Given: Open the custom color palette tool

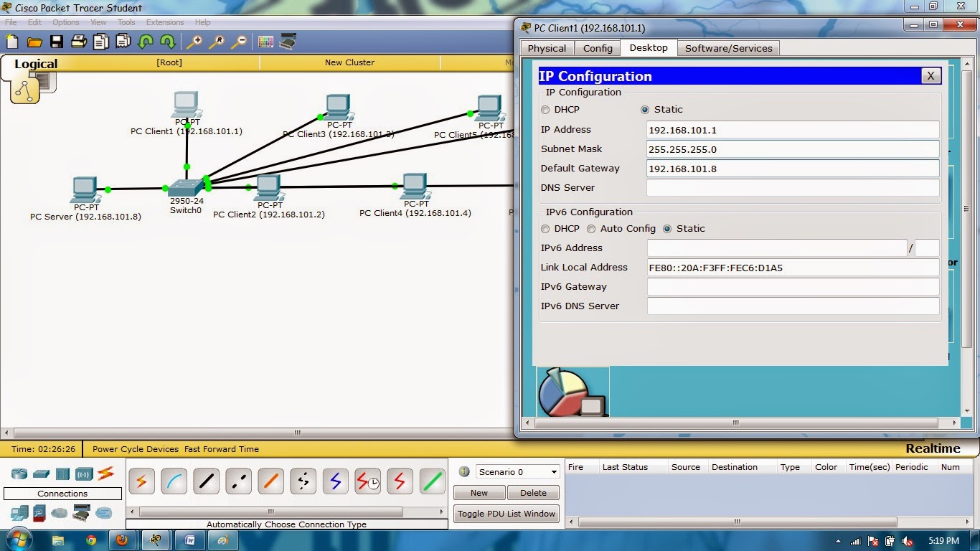Looking at the screenshot, I should tap(265, 42).
